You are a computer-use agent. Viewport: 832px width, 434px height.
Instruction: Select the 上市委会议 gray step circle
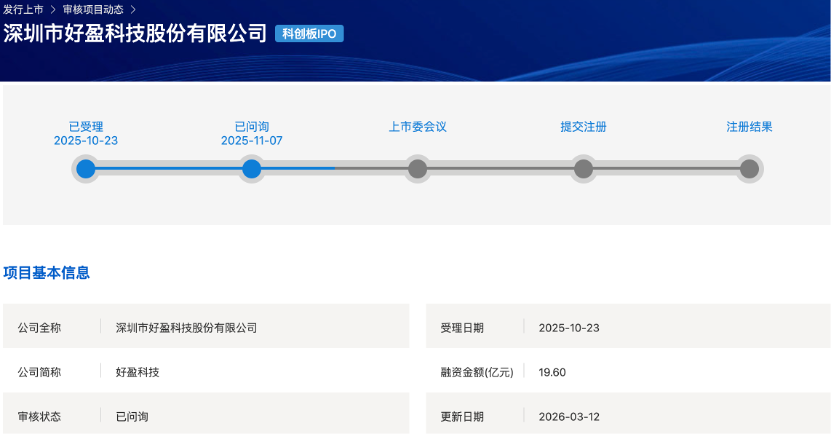418,169
